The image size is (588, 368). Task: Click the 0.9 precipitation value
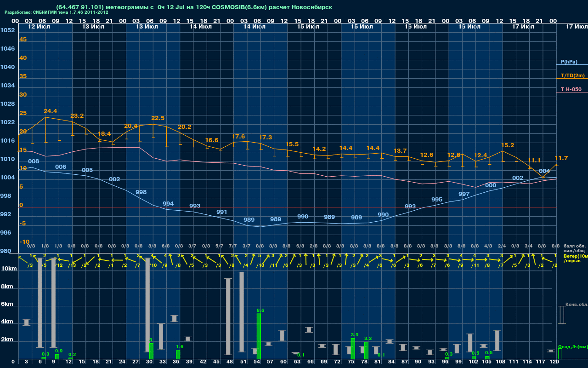(x=59, y=351)
